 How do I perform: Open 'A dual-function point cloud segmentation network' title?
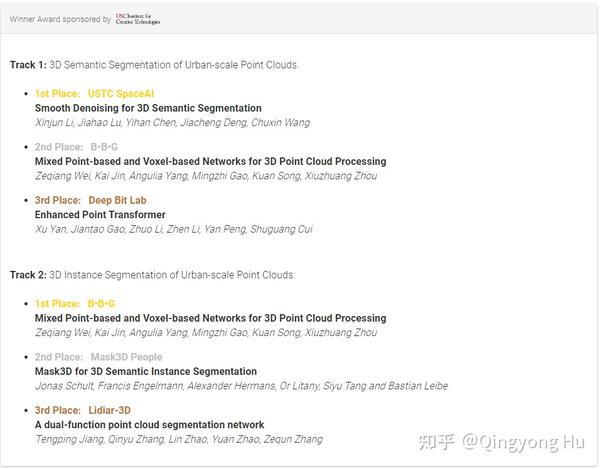[x=149, y=425]
